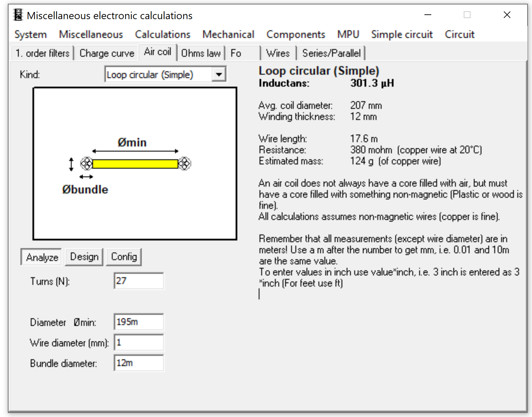Select the Design mode button
This screenshot has width=532, height=417.
point(84,257)
